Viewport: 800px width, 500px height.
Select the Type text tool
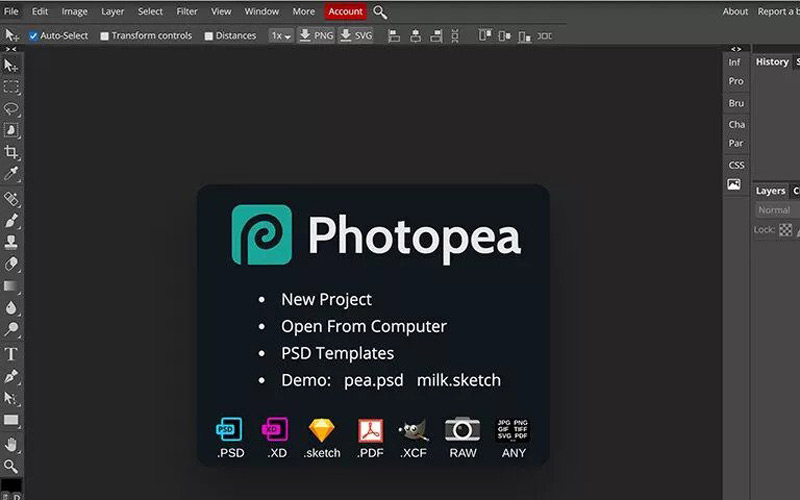(x=11, y=354)
